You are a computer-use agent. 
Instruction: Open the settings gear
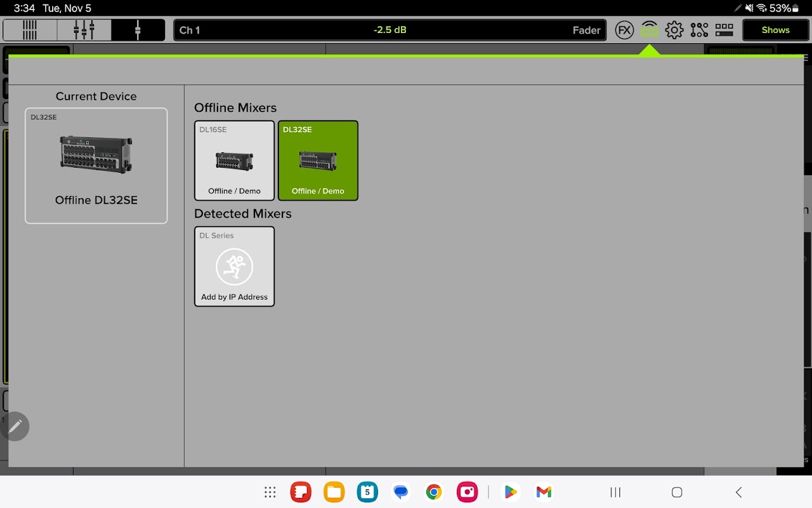click(x=674, y=30)
